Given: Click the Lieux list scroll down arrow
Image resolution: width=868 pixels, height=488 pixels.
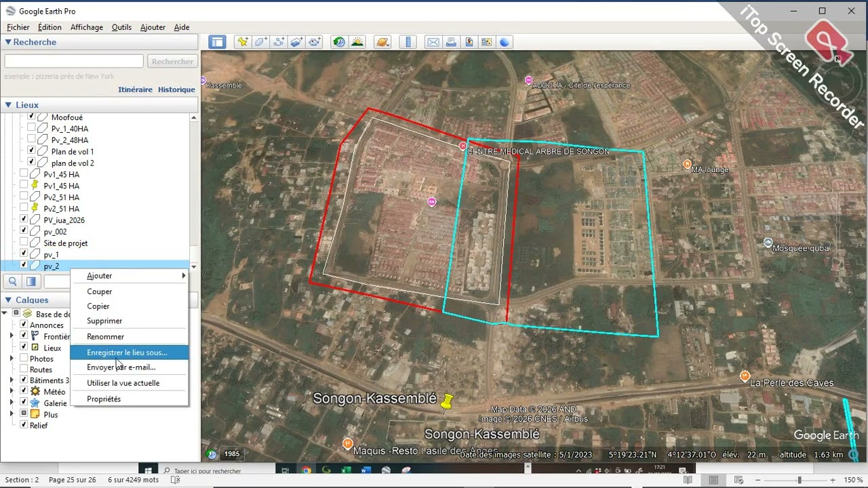Looking at the screenshot, I should pyautogui.click(x=194, y=266).
